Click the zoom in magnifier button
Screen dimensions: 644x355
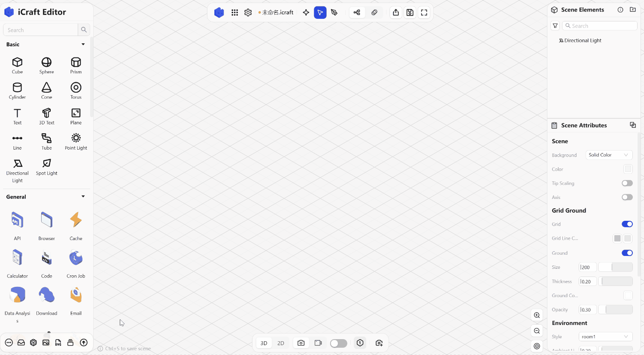pyautogui.click(x=537, y=315)
